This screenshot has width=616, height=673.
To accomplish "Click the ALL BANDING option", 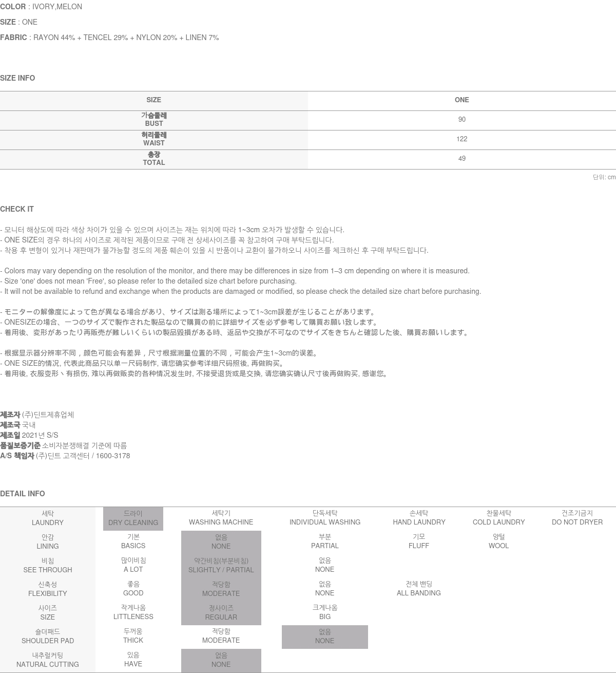I will pos(419,589).
